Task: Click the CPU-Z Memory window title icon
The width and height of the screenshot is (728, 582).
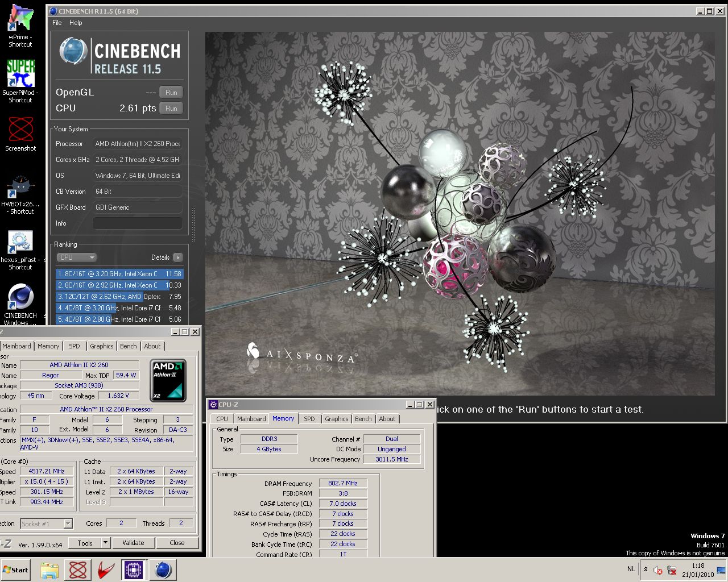Action: pos(213,405)
